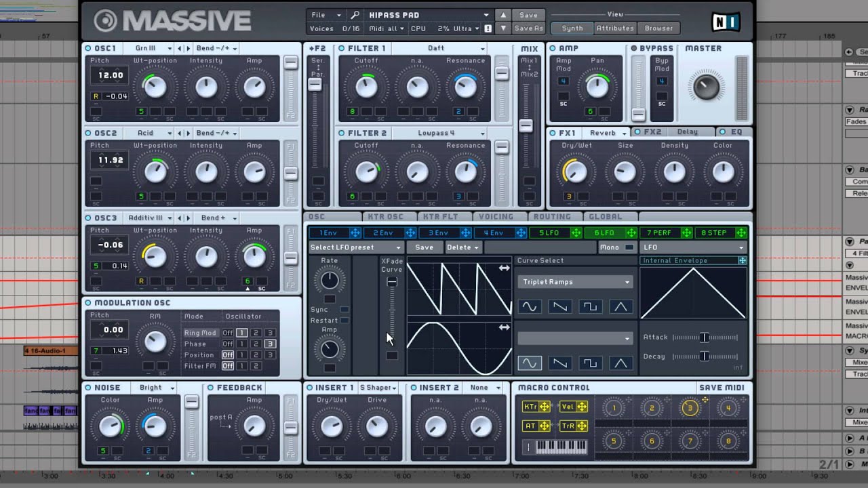
Task: Toggle the Mono checkbox in LFO panel
Action: [629, 247]
